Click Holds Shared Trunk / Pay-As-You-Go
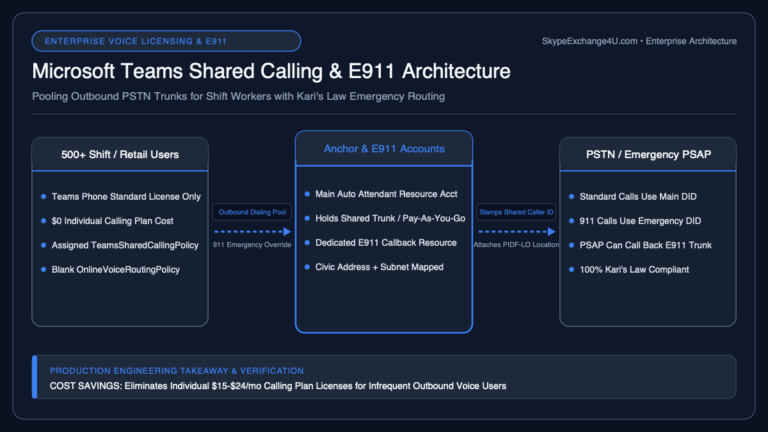 (390, 218)
